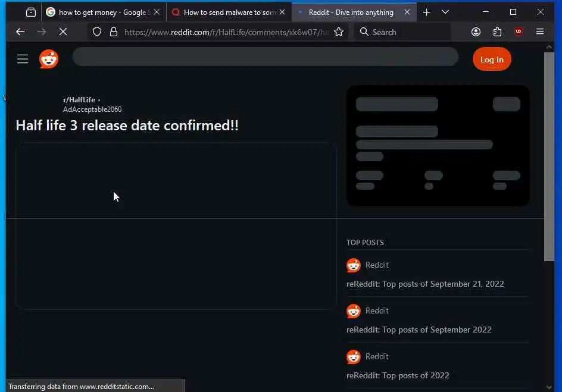Screen dimensions: 562x392
Task: Click Reddit avatar beside September 2022 post
Action: pos(354,311)
